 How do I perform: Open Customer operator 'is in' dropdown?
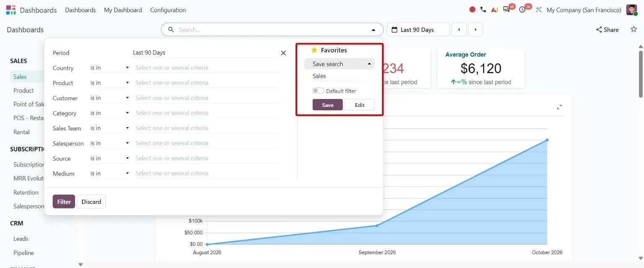(x=110, y=98)
